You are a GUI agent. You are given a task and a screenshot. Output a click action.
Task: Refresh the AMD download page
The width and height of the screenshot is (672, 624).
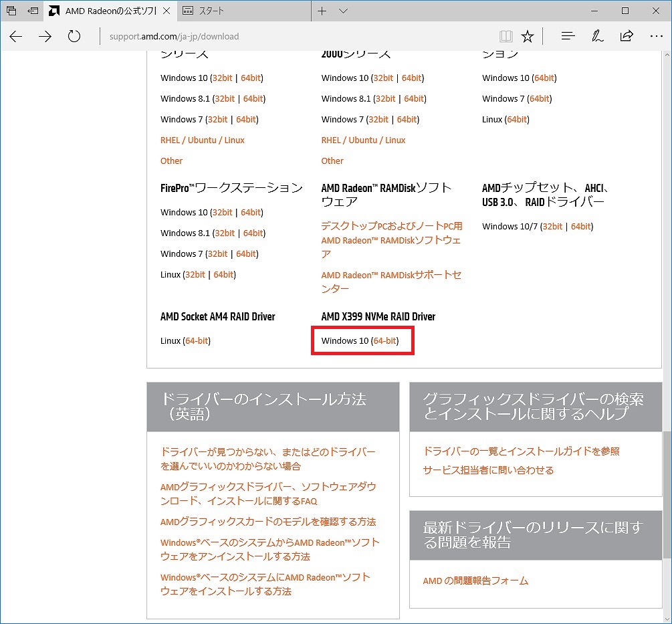[x=74, y=36]
